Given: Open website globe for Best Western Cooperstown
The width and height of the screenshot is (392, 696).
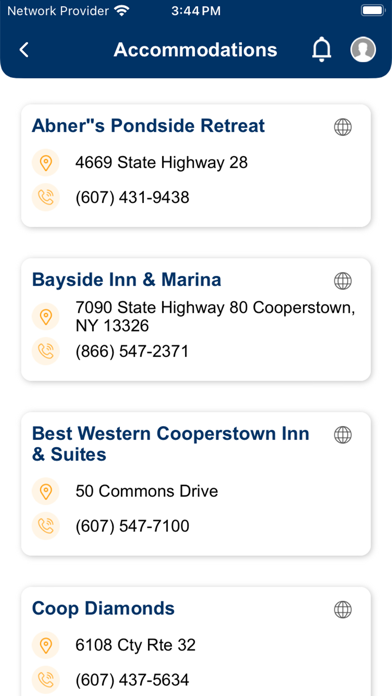Looking at the screenshot, I should pos(343,435).
